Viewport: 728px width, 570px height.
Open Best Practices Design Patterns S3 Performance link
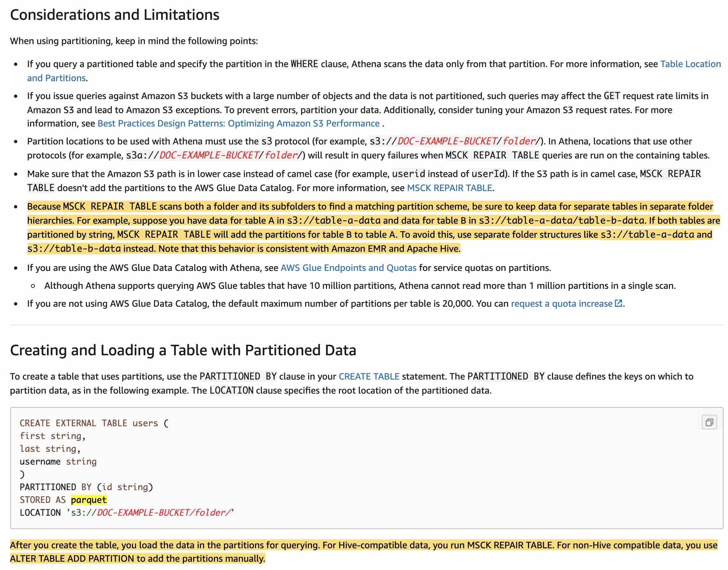click(x=239, y=123)
